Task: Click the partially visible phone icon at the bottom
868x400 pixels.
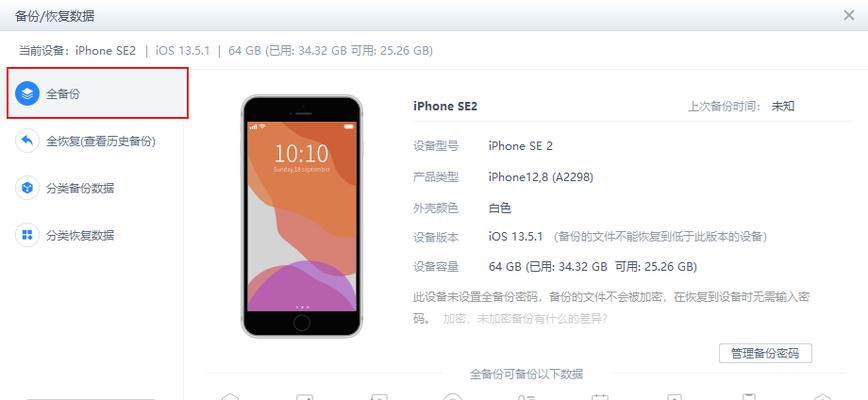Action: click(x=748, y=397)
